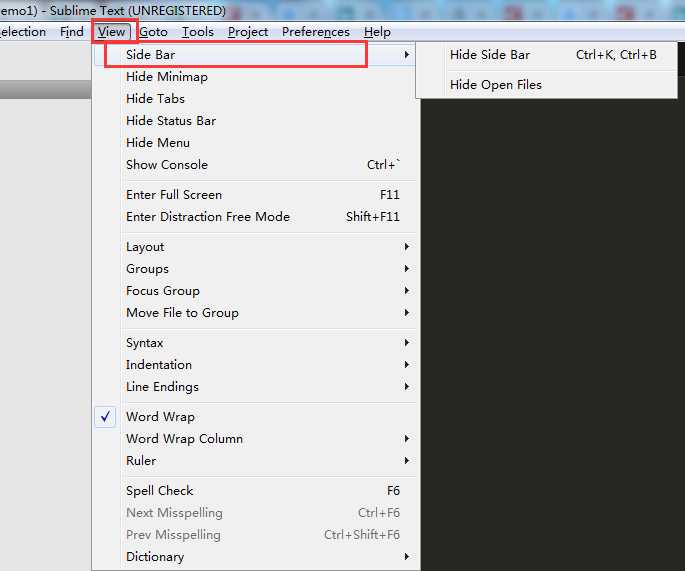Screen dimensions: 685x571
Task: Select Hide Status Bar
Action: [255, 121]
